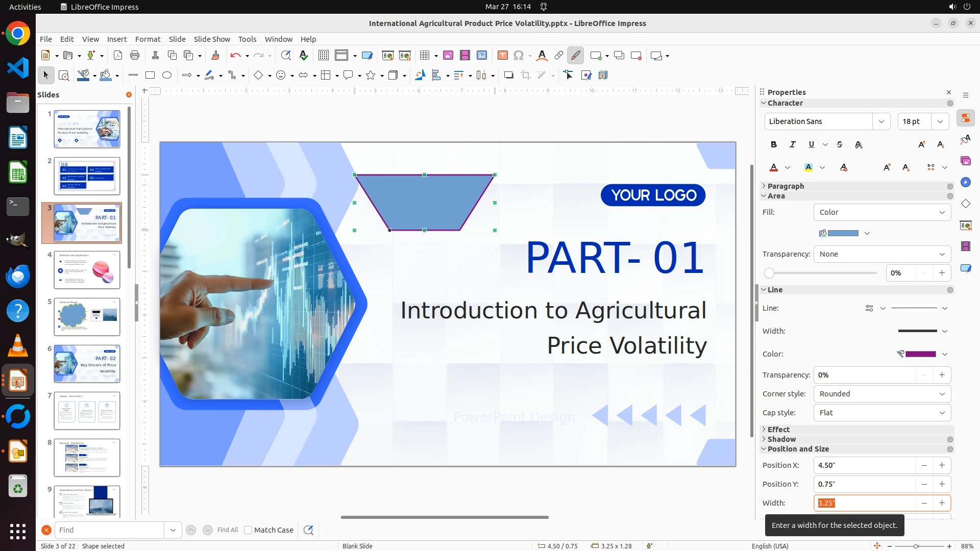
Task: Increase Position X with plus button
Action: (942, 465)
